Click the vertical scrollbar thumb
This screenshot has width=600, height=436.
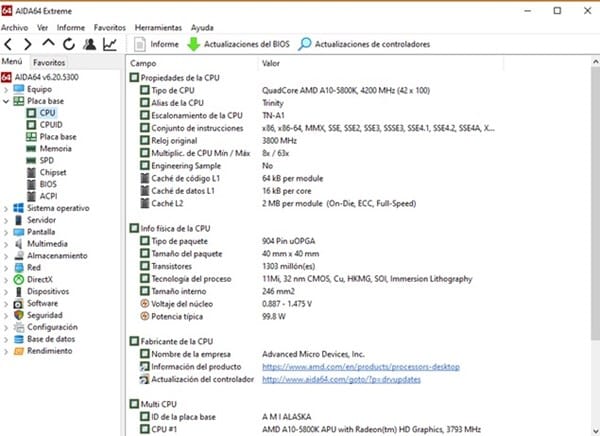(x=595, y=203)
